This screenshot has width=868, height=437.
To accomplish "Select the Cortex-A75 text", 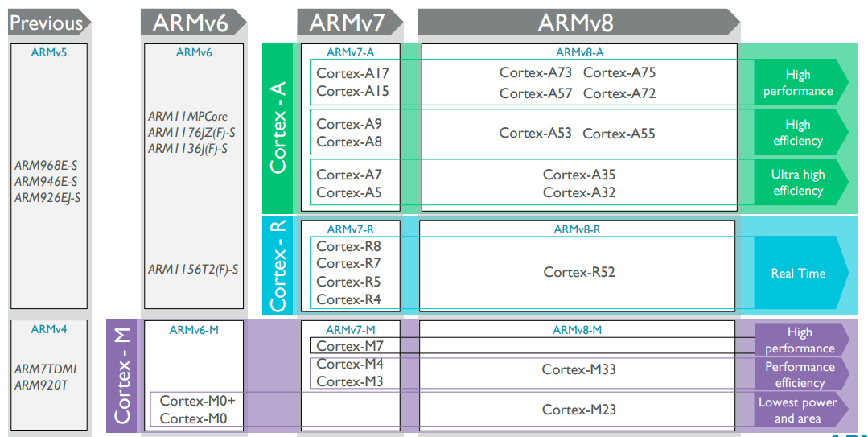I will (x=619, y=72).
